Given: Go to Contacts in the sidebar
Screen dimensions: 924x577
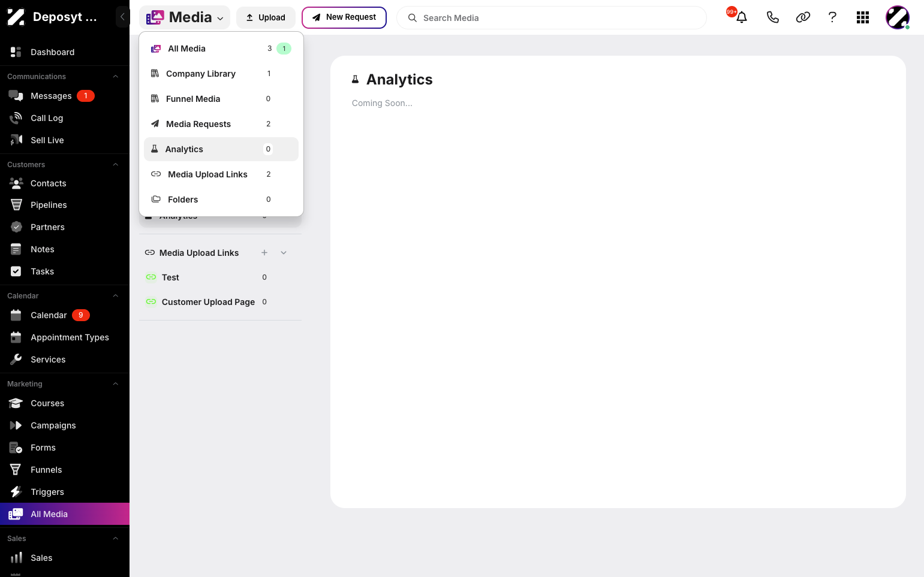Looking at the screenshot, I should click(x=65, y=183).
